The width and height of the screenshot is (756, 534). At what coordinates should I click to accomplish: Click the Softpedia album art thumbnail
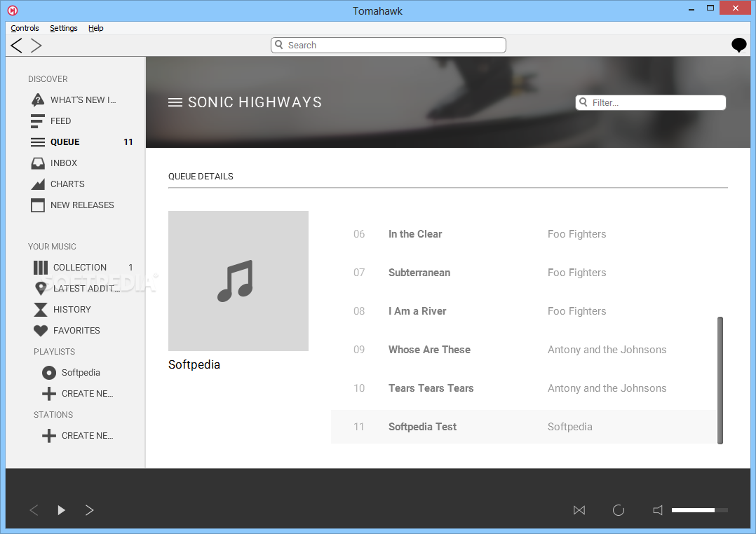238,281
